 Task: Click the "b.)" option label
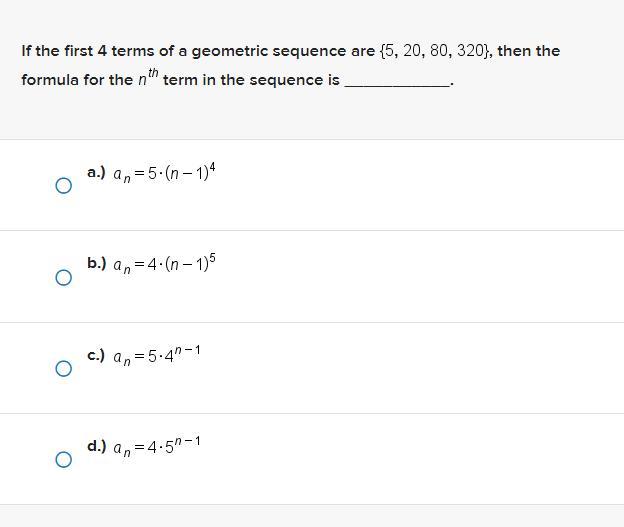coord(96,263)
